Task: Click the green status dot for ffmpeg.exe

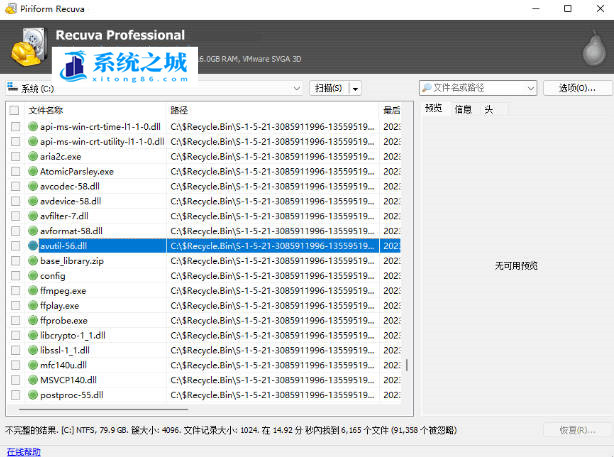Action: coord(33,290)
